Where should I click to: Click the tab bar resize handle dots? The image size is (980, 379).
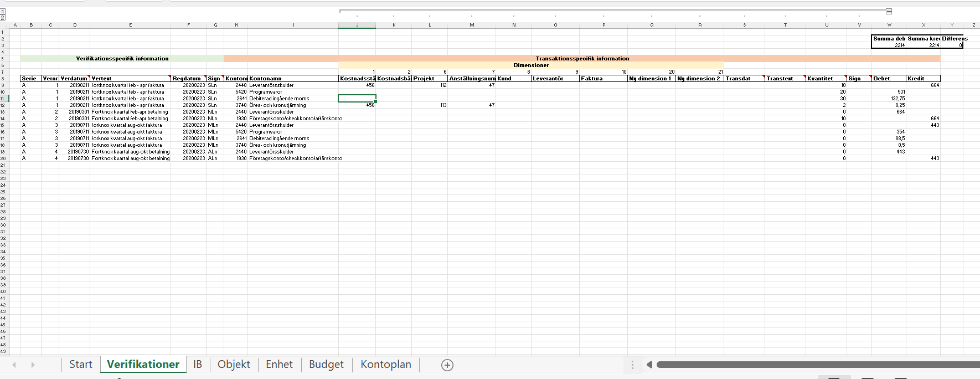(x=632, y=365)
